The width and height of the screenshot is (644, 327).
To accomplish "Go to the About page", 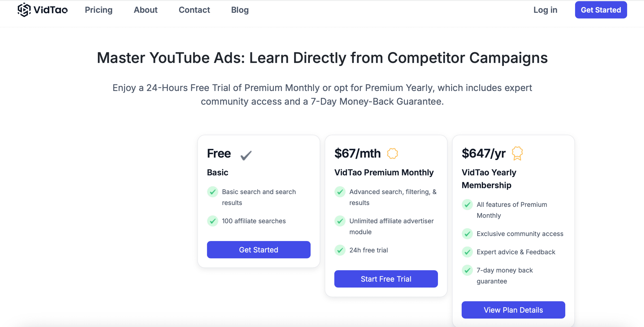I will coord(145,10).
